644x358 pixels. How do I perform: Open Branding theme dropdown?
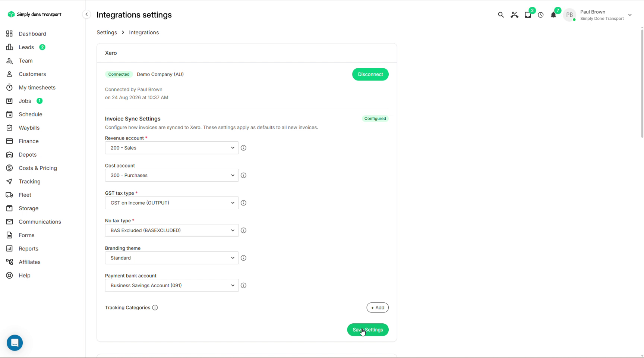pyautogui.click(x=172, y=258)
